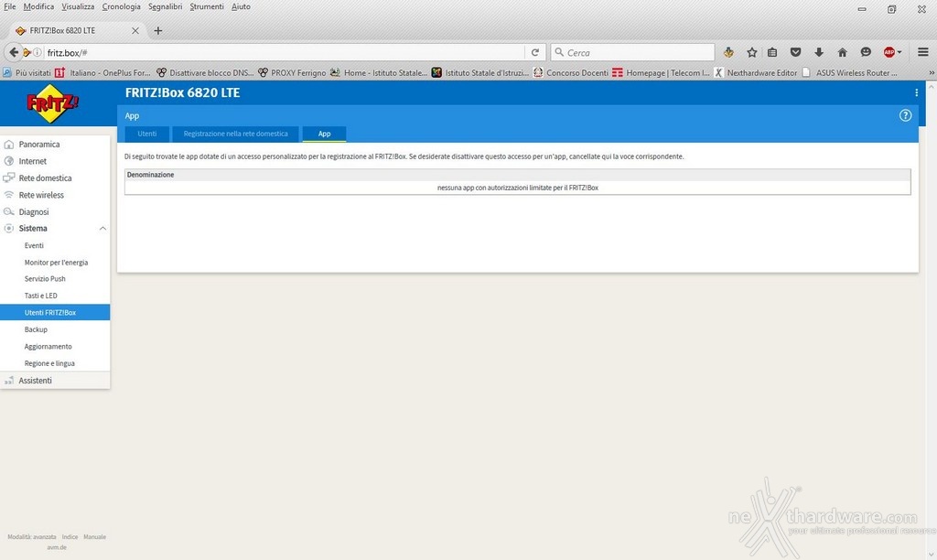This screenshot has height=560, width=937.
Task: Select the App tab
Action: point(325,134)
